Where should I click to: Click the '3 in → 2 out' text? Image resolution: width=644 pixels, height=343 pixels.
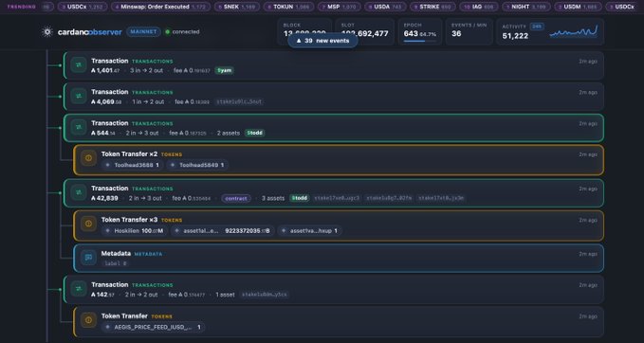[x=147, y=70]
